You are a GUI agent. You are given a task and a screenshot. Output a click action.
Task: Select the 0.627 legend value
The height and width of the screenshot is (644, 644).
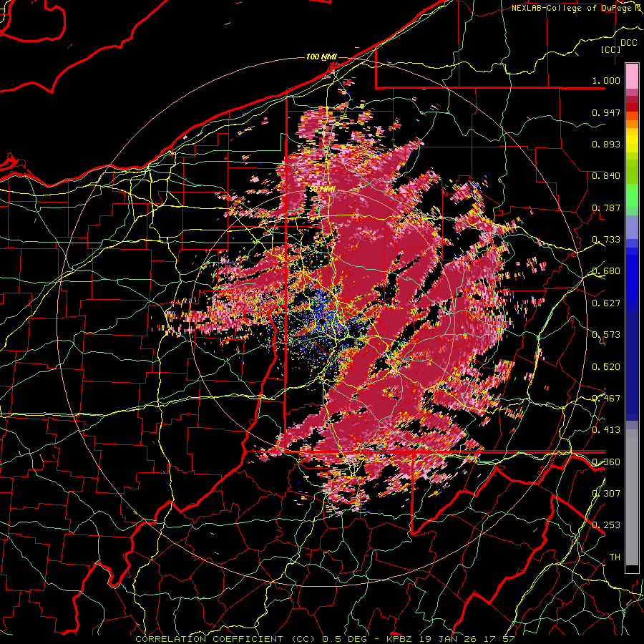click(x=606, y=303)
